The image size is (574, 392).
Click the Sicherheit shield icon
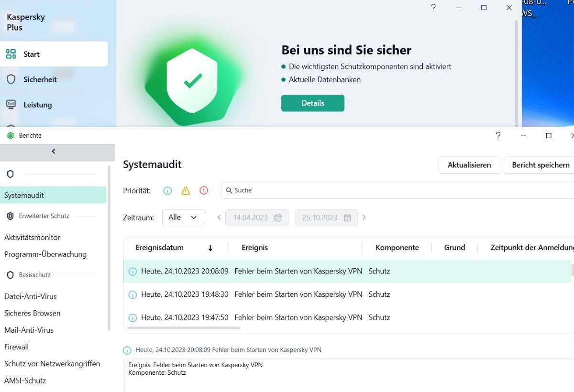[11, 79]
